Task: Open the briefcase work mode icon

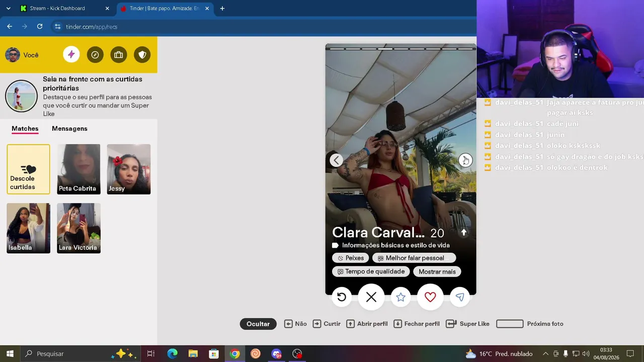Action: click(119, 55)
